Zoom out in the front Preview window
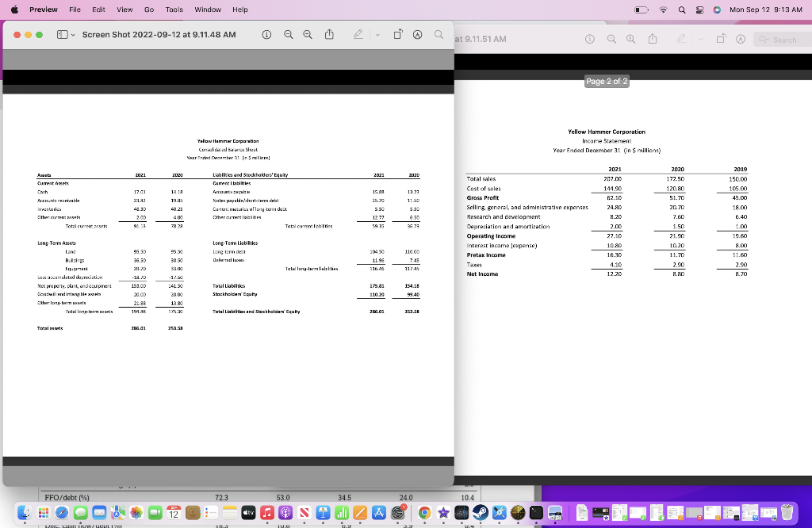 (289, 35)
